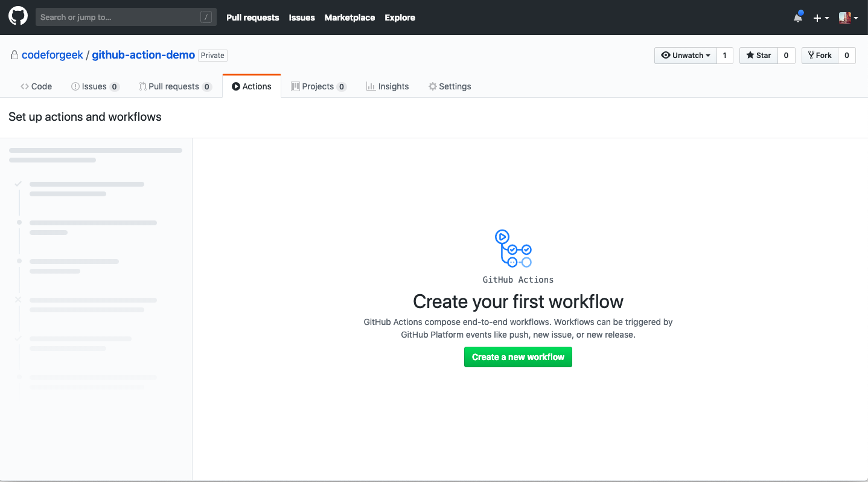This screenshot has height=482, width=868.
Task: Click the GitHub octocat logo
Action: click(x=18, y=17)
